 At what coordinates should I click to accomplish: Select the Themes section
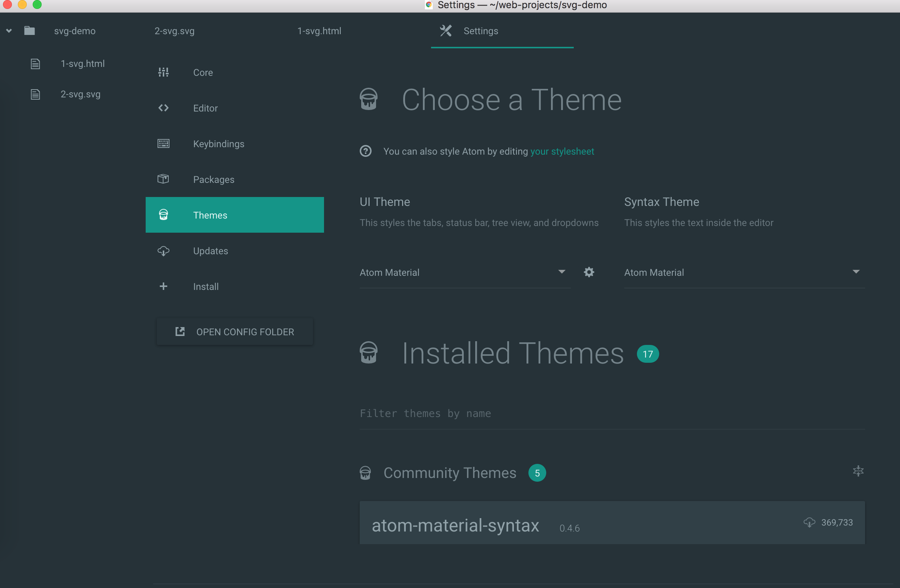(235, 215)
